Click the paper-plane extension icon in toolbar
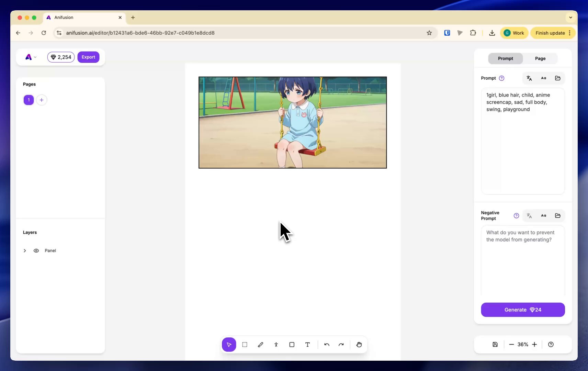 point(460,33)
